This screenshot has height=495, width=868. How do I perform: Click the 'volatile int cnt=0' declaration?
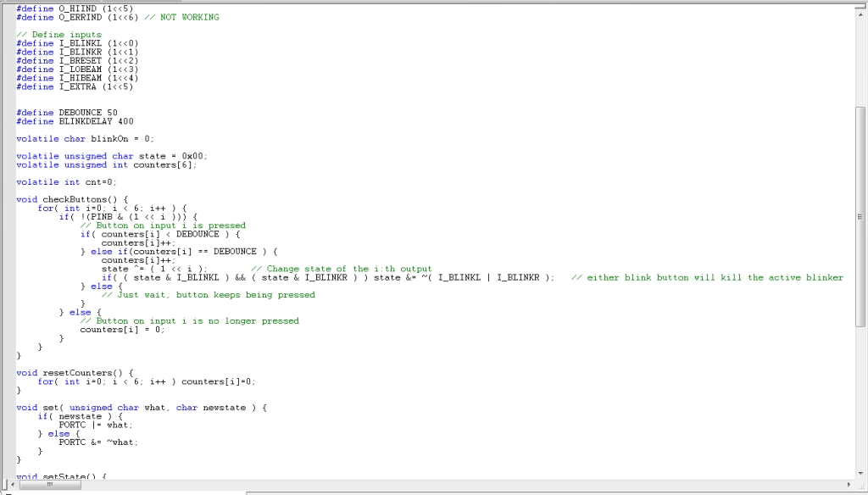pyautogui.click(x=66, y=181)
